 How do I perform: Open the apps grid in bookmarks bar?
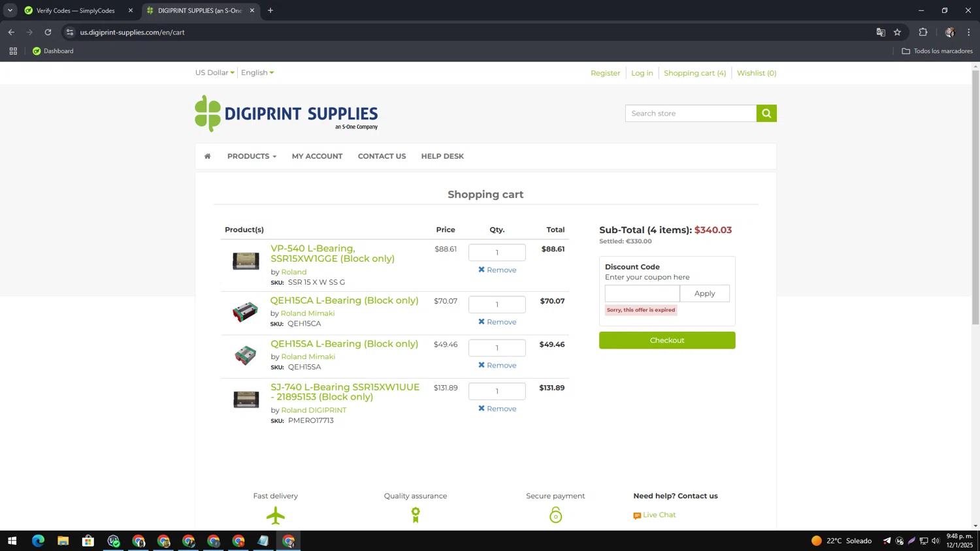point(13,51)
